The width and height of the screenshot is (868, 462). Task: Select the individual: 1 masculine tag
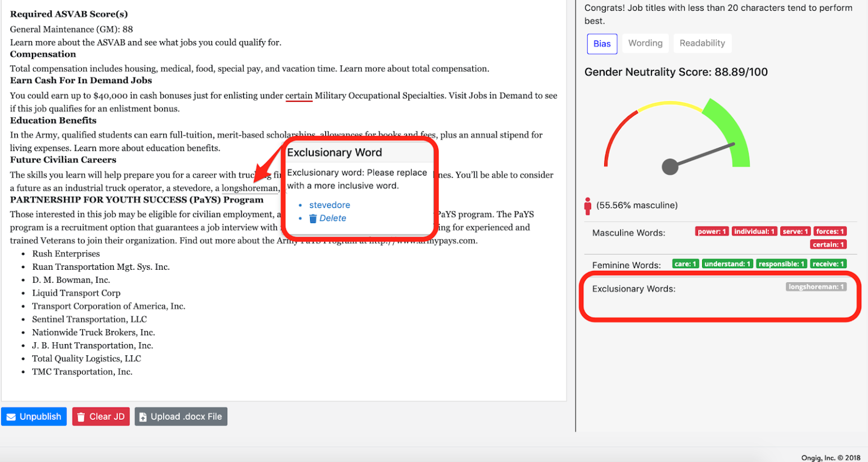point(754,232)
